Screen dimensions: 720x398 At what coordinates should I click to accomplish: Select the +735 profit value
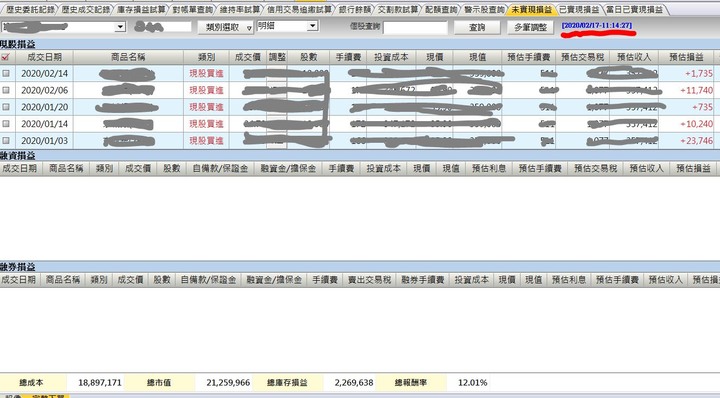(x=702, y=107)
